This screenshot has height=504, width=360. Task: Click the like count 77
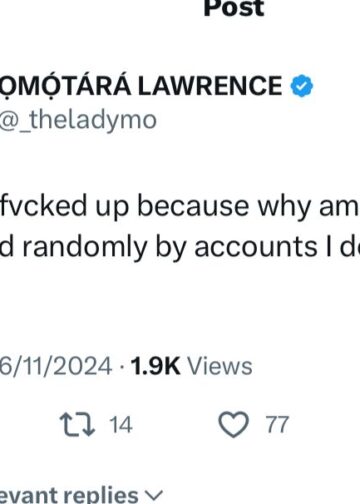(277, 425)
